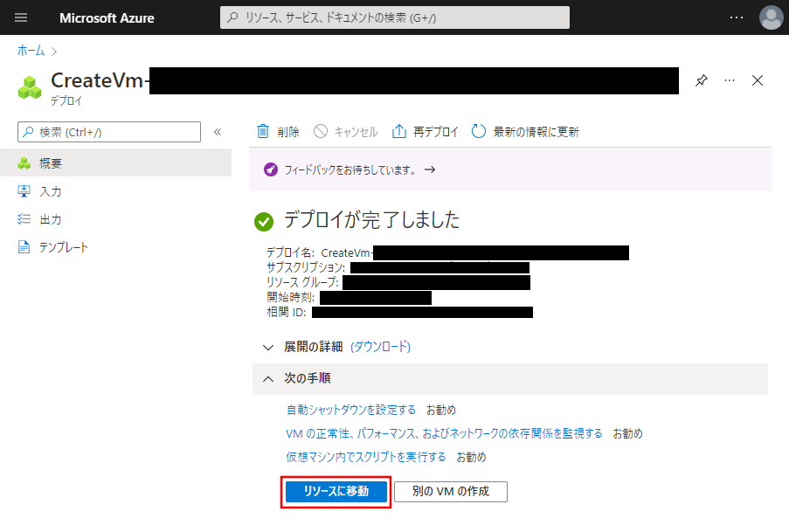The image size is (789, 532).
Task: Focus the sidebar 検索 (Ctrl+/) field
Action: 109,132
